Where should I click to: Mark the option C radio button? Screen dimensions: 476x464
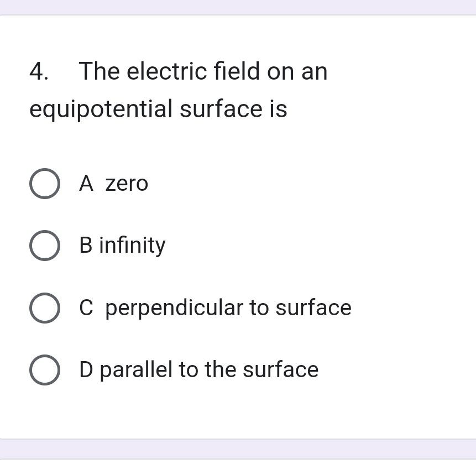click(x=44, y=308)
